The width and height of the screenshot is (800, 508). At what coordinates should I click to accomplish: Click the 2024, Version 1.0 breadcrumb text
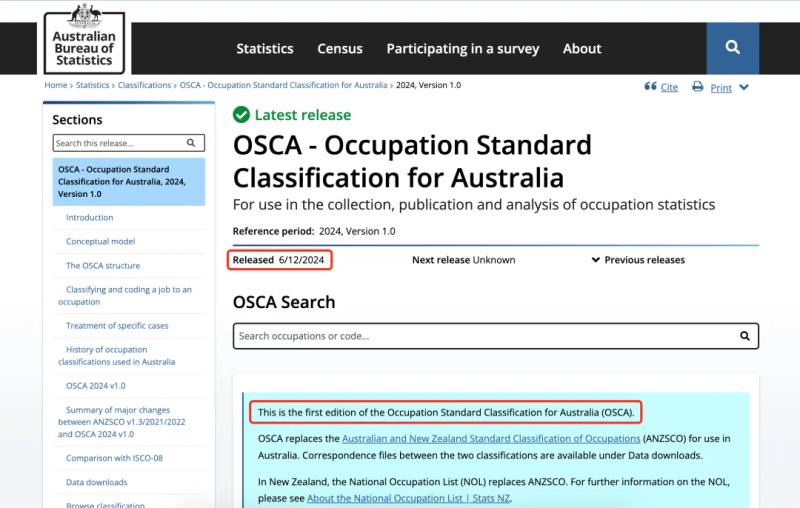tap(428, 85)
